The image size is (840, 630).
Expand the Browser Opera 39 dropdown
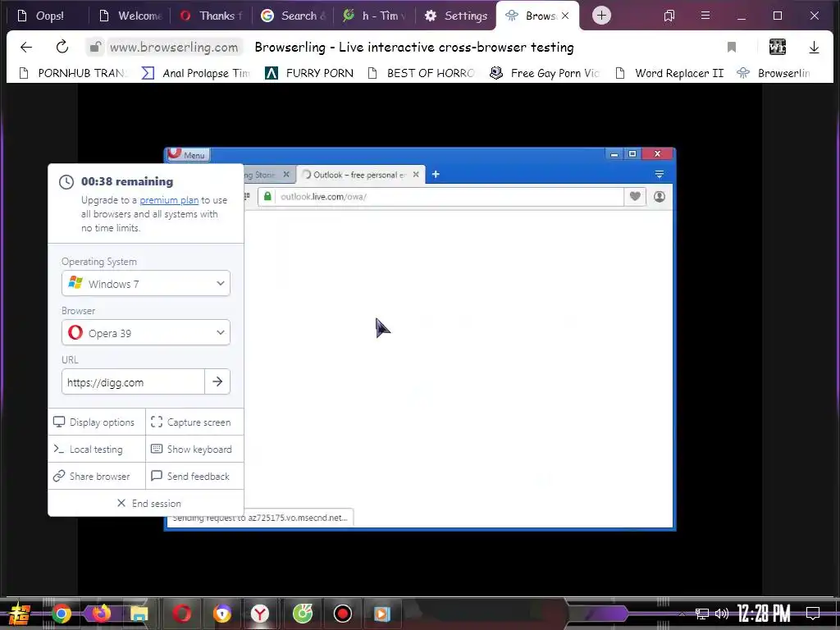pyautogui.click(x=146, y=333)
